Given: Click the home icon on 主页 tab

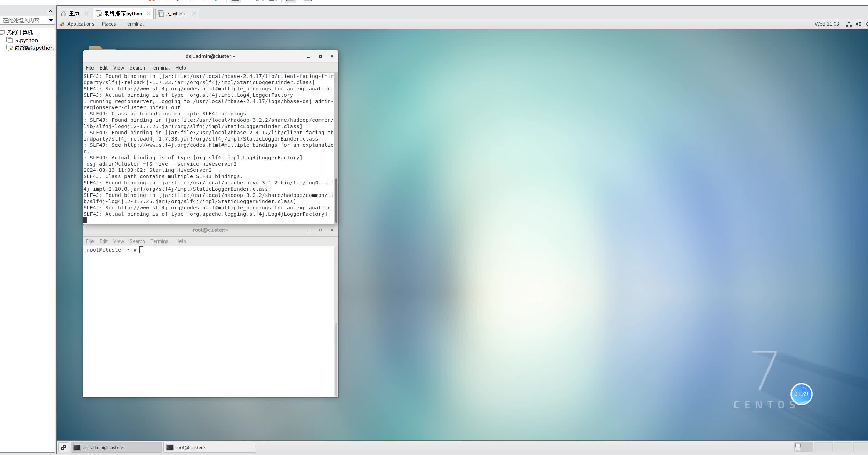Looking at the screenshot, I should point(64,14).
